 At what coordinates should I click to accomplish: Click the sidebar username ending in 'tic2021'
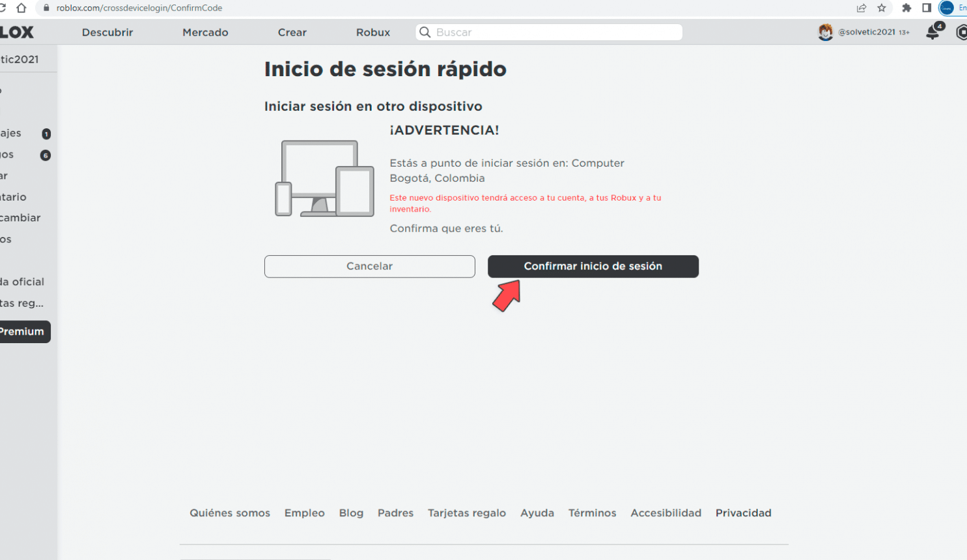[20, 59]
